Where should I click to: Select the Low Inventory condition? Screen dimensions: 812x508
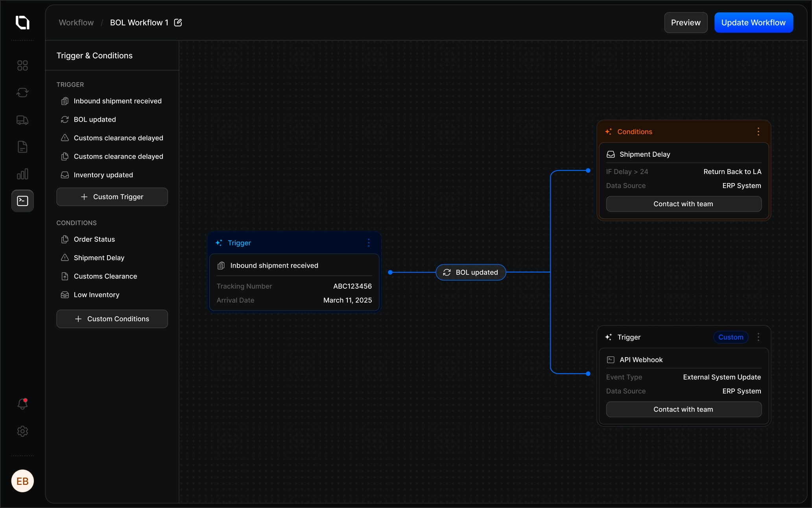tap(96, 295)
